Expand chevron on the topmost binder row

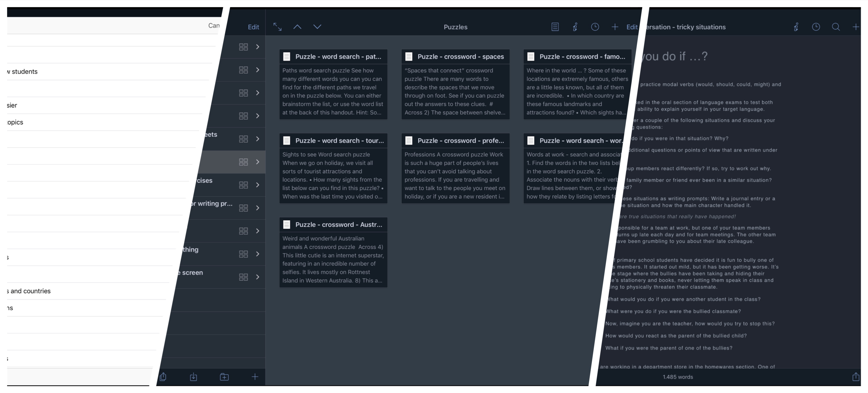258,47
